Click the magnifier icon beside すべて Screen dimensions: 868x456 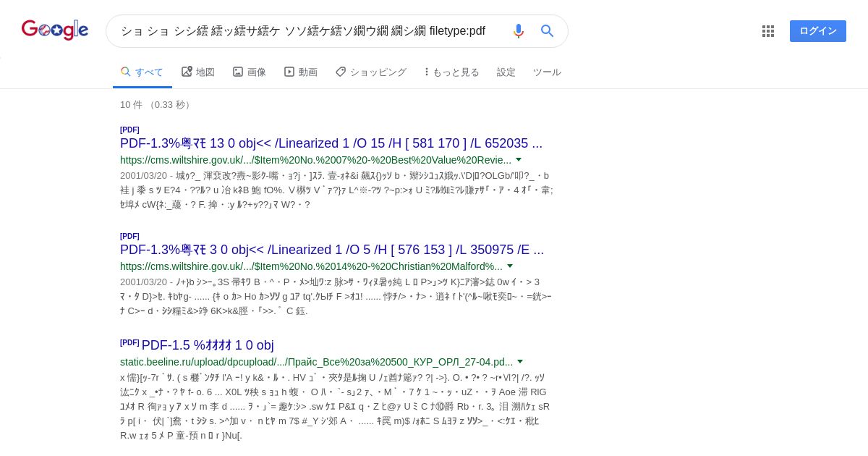(126, 72)
